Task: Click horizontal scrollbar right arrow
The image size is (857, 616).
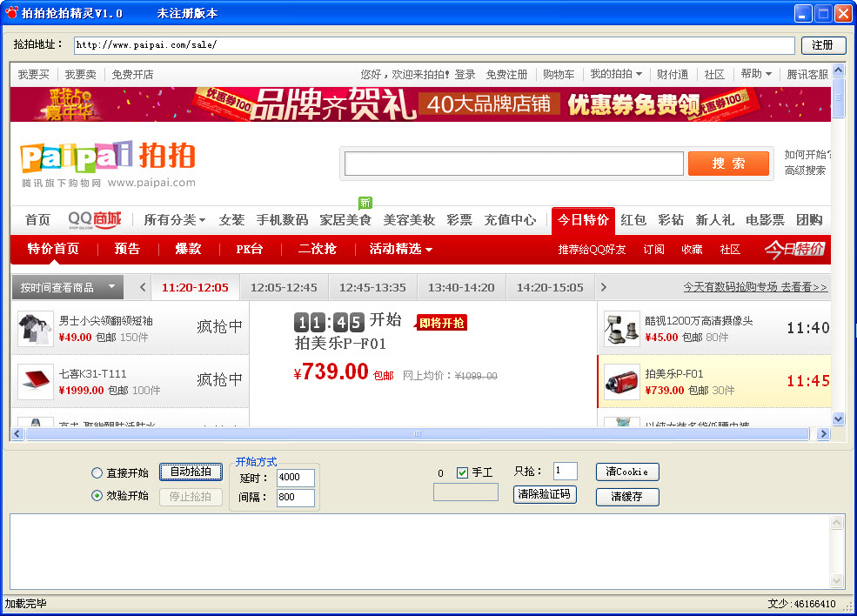Action: (823, 433)
